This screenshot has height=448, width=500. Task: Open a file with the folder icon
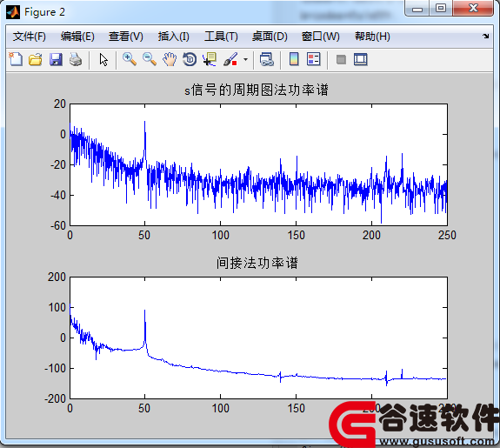[x=36, y=59]
